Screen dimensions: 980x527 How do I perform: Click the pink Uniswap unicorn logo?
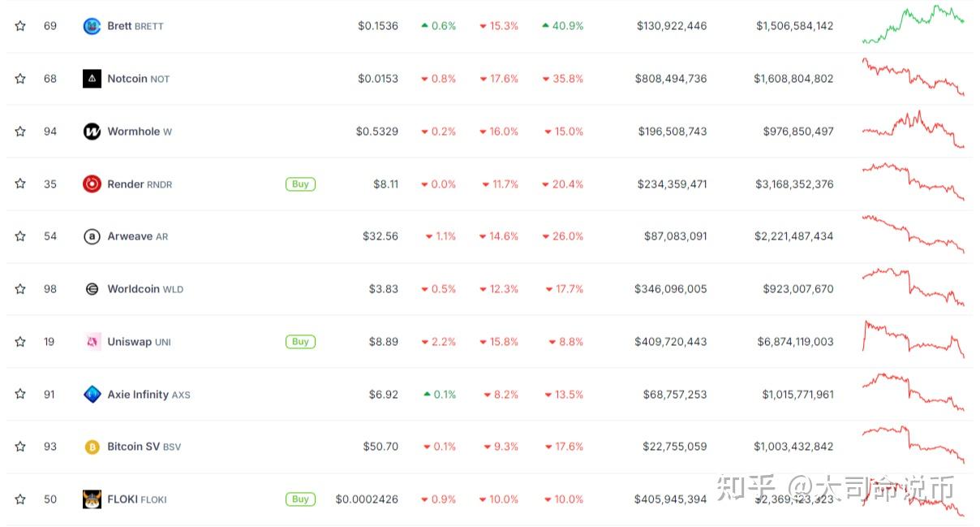92,342
